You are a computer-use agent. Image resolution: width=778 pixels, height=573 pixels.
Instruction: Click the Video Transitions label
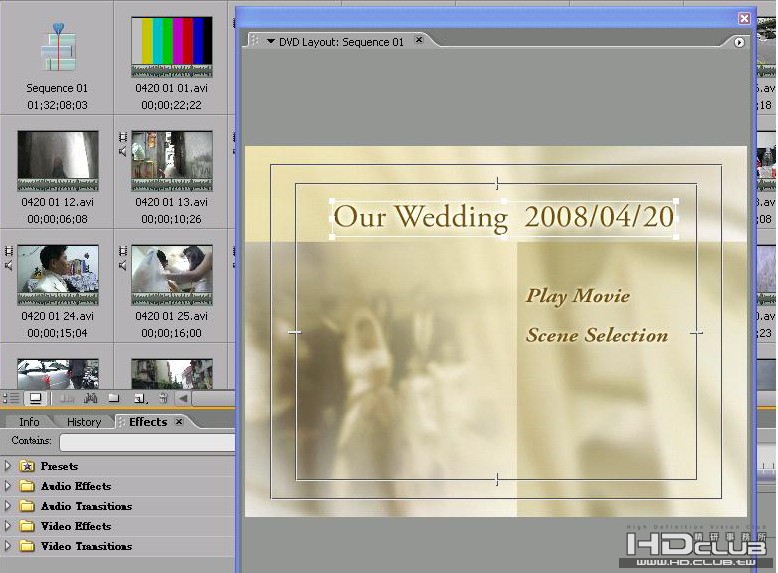[x=86, y=546]
